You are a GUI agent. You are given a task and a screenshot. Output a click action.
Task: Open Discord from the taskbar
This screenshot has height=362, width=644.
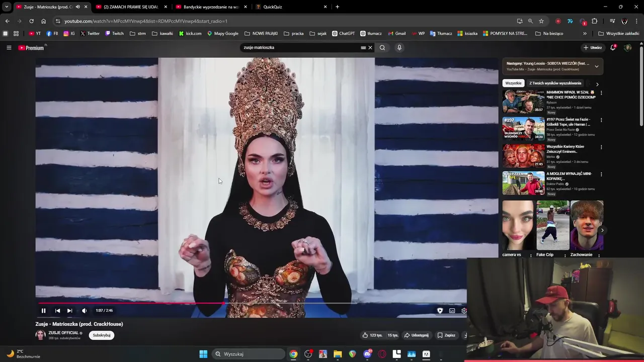367,354
